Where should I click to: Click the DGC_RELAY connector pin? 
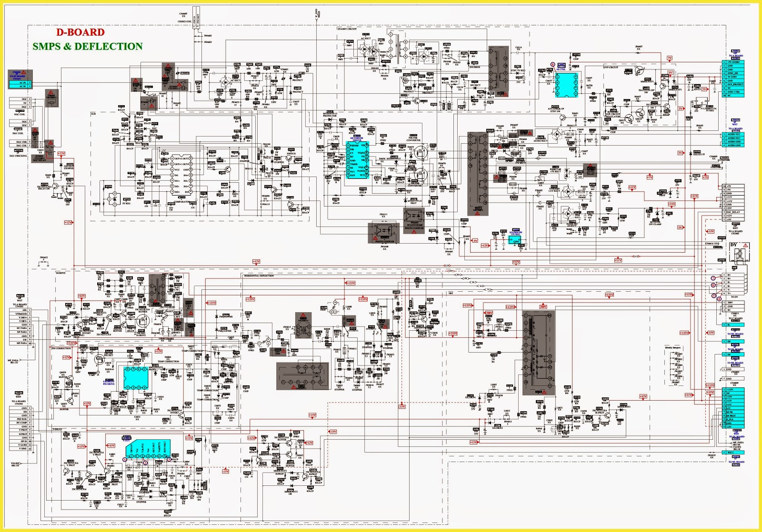coord(733,212)
